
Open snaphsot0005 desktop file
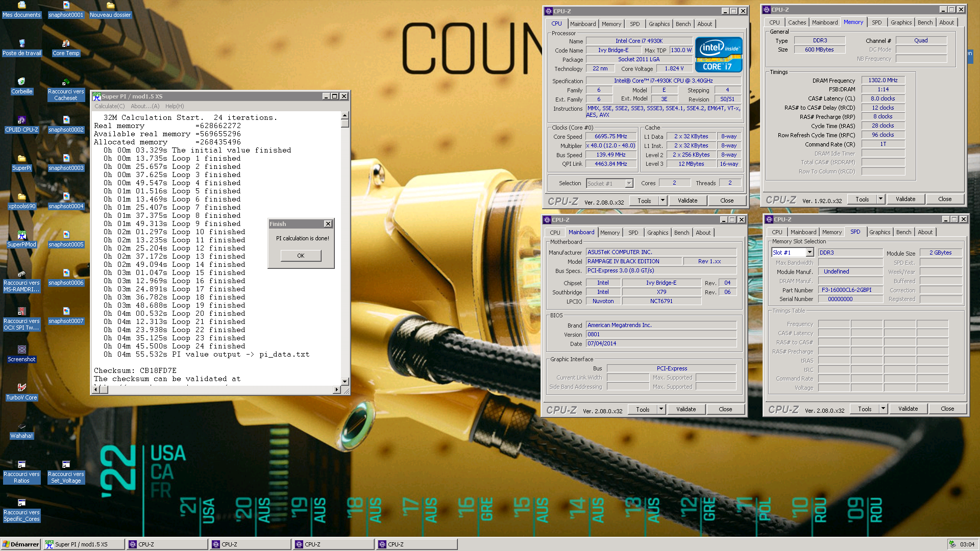click(66, 239)
